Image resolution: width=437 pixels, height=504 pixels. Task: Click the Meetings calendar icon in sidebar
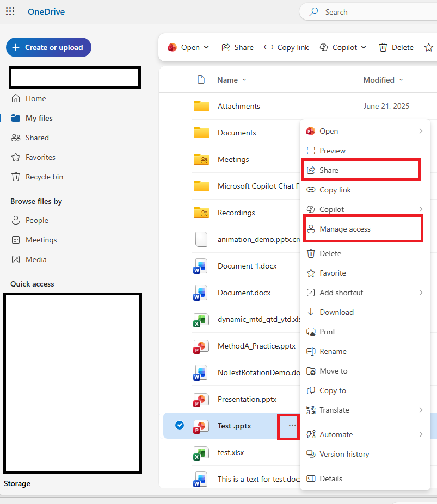coord(16,240)
